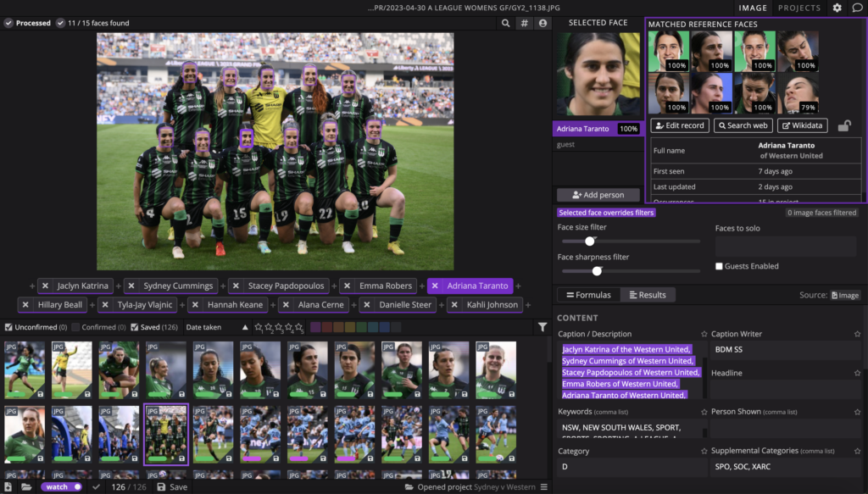Toggle the watch switch off
This screenshot has width=868, height=494.
[62, 487]
